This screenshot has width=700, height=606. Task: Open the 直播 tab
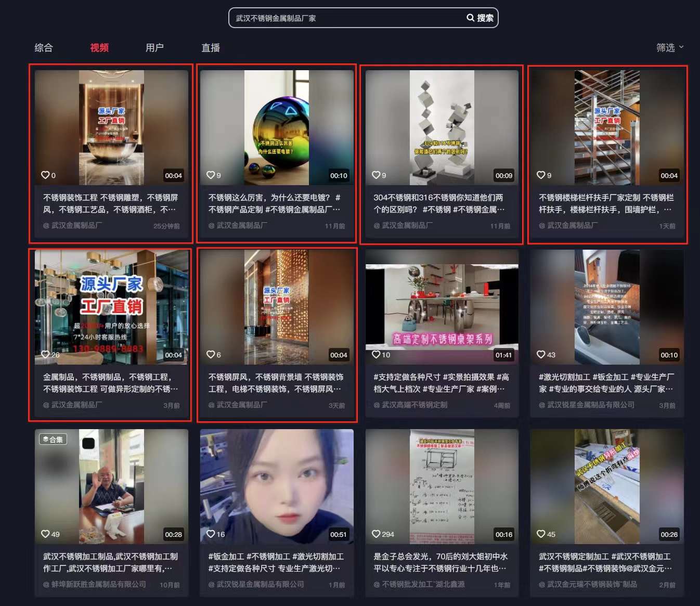(211, 48)
